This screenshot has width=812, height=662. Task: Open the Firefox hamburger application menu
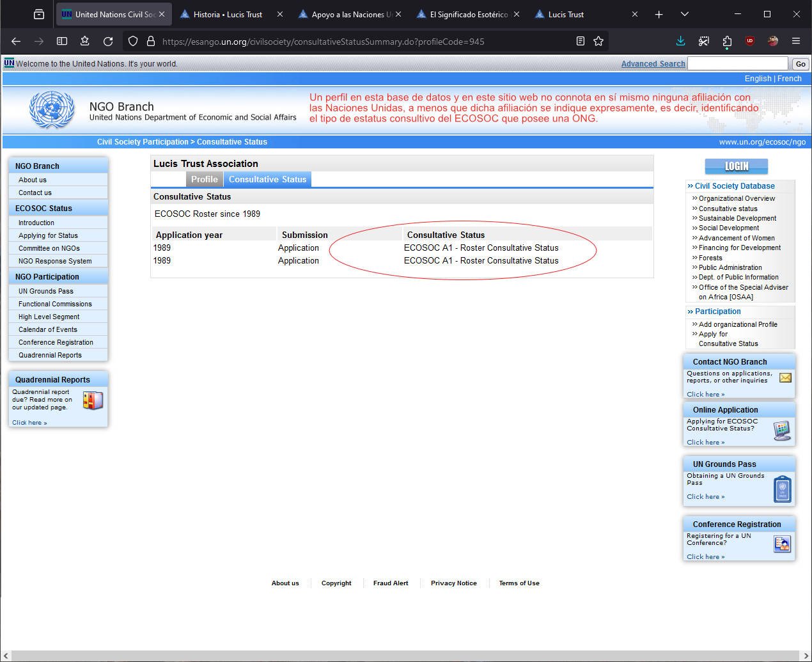click(796, 42)
